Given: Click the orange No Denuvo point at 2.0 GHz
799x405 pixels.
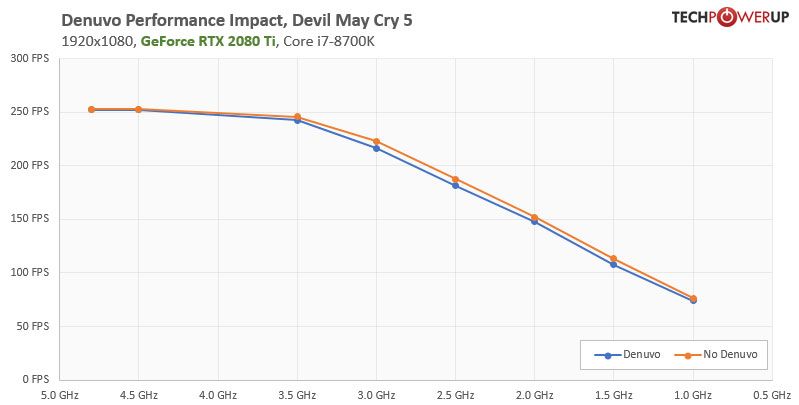Looking at the screenshot, I should point(534,217).
